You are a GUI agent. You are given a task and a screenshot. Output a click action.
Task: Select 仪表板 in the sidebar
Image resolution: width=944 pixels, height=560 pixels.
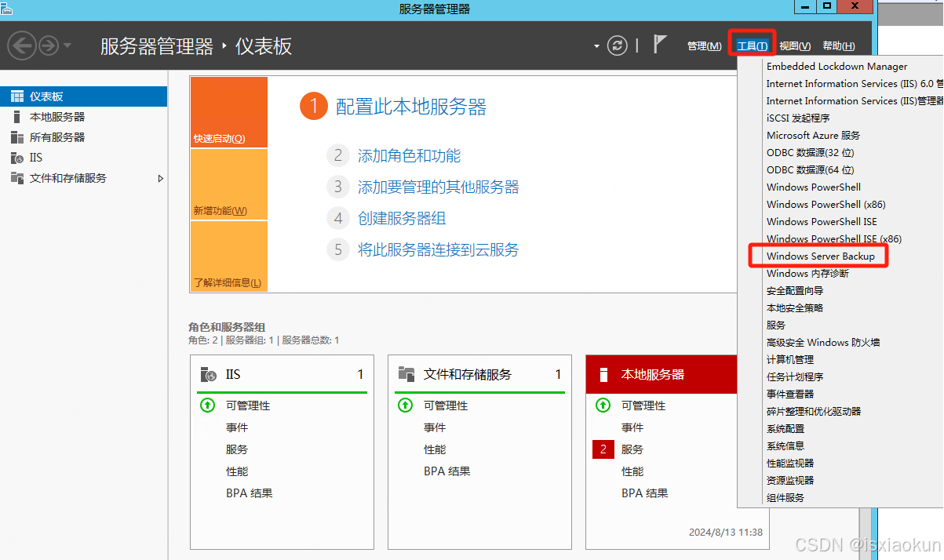pos(47,96)
